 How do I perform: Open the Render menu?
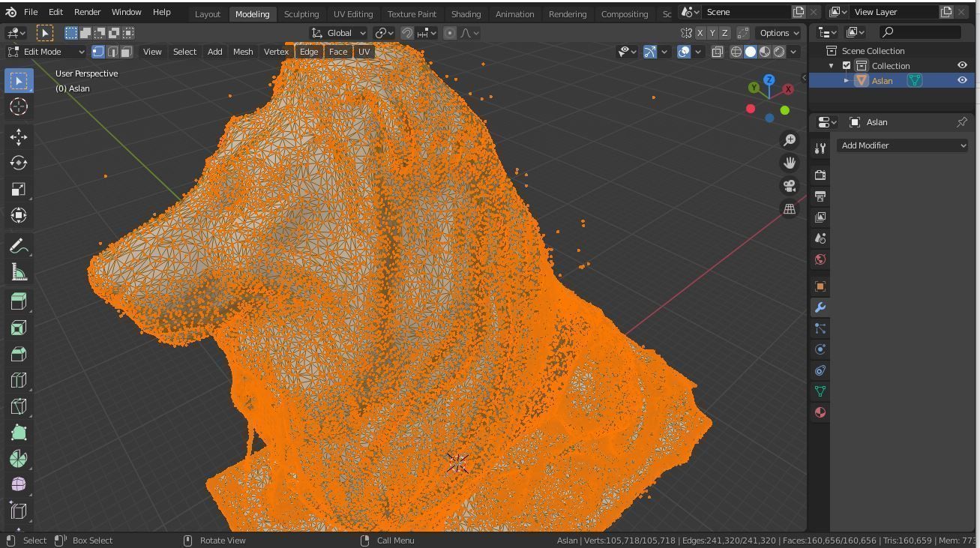click(x=87, y=12)
